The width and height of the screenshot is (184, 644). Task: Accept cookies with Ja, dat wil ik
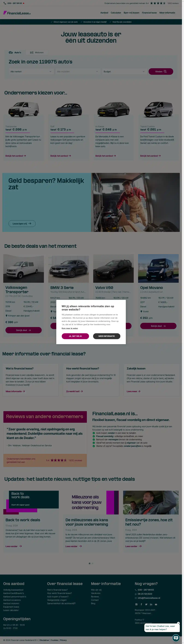(x=75, y=336)
